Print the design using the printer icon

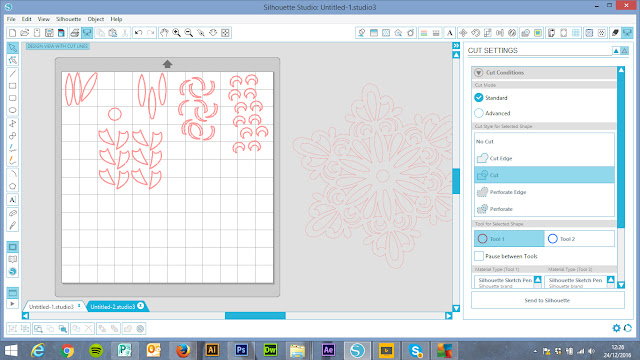click(x=74, y=33)
